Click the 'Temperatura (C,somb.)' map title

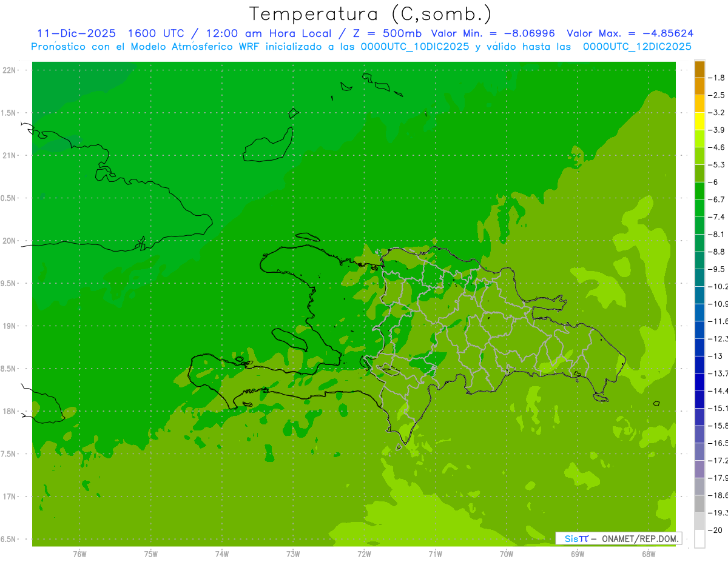coord(370,15)
